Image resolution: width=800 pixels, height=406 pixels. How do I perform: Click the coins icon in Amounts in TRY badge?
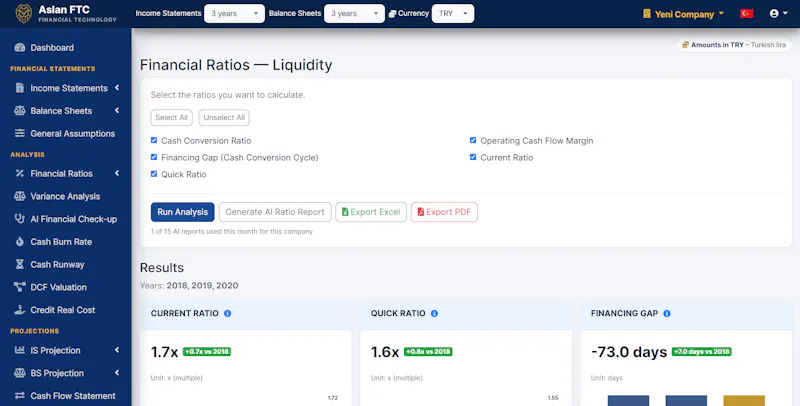[686, 45]
